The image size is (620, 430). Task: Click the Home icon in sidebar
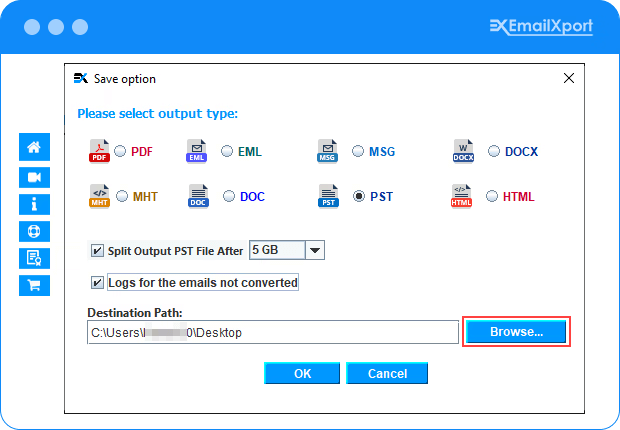tap(34, 147)
